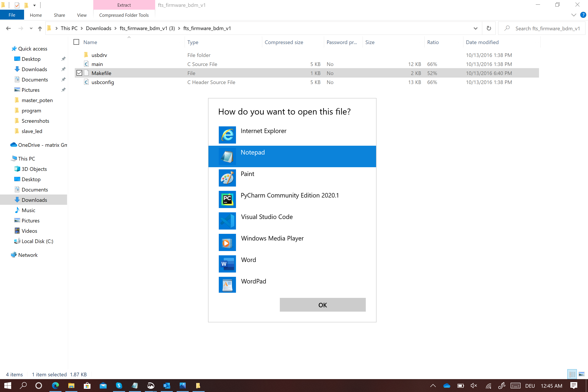Open the View ribbon tab
This screenshot has width=588, height=392.
tap(81, 15)
